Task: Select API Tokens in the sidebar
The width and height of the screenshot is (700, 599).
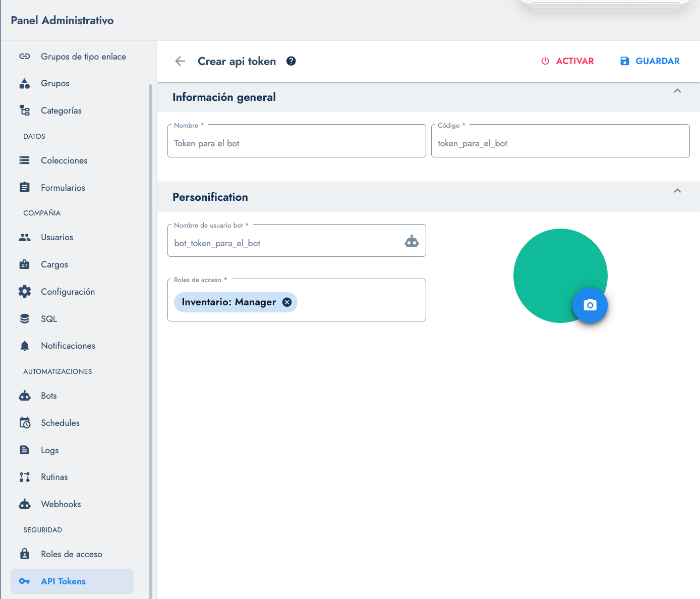Action: 64,581
